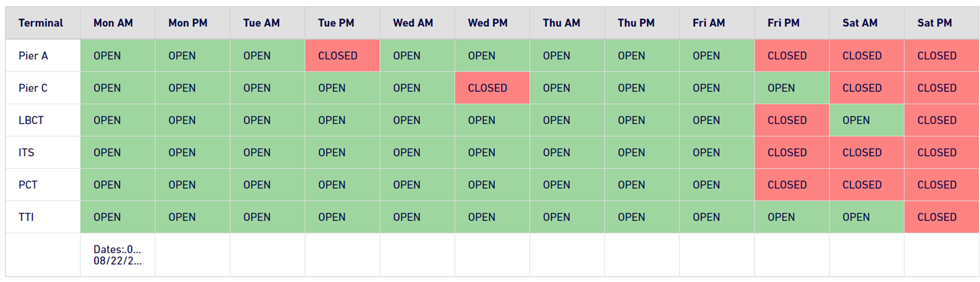The width and height of the screenshot is (980, 282).
Task: Select Pier C Fri PM OPEN cell
Action: click(792, 88)
